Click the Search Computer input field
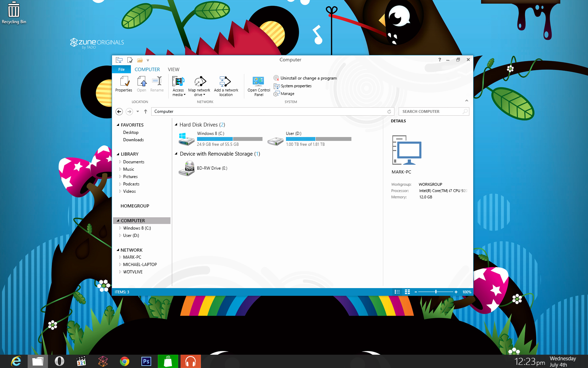 (x=430, y=111)
